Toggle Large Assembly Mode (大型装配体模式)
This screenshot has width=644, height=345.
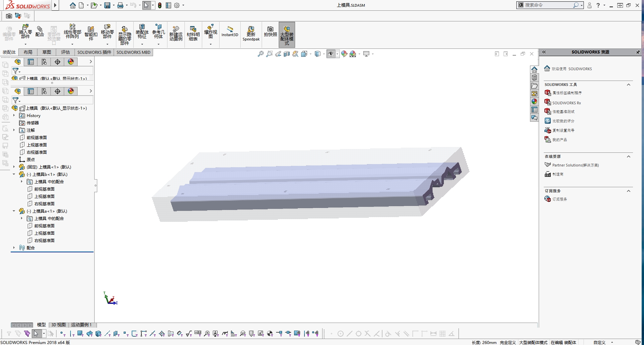[287, 35]
